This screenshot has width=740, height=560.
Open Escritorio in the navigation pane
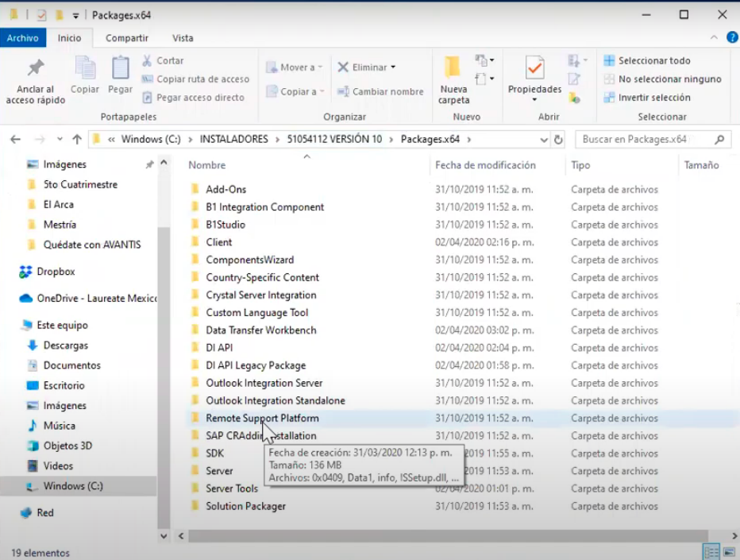pyautogui.click(x=56, y=385)
